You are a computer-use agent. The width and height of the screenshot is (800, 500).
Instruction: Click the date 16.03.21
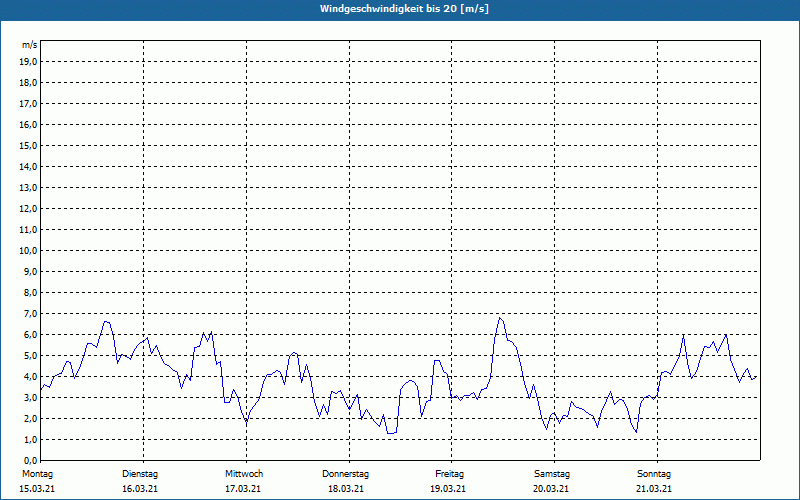click(140, 489)
